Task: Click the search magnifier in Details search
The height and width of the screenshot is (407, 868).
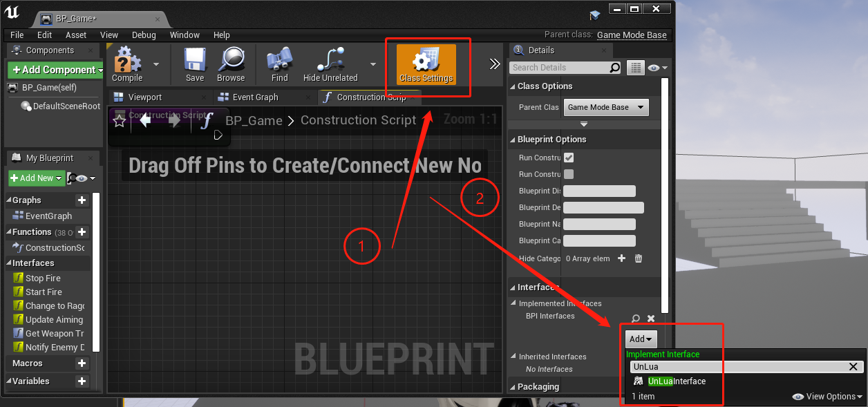Action: point(614,68)
